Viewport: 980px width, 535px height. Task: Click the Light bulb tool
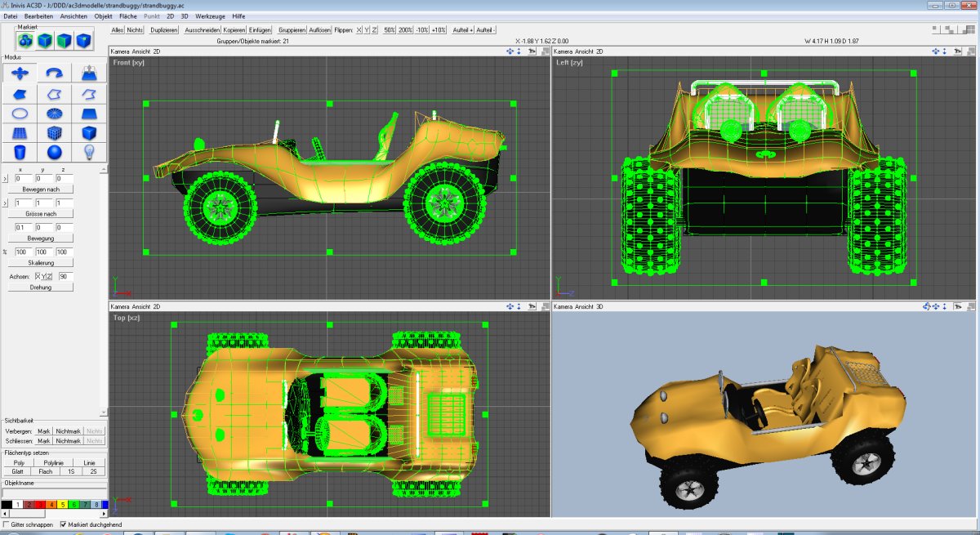pos(89,153)
